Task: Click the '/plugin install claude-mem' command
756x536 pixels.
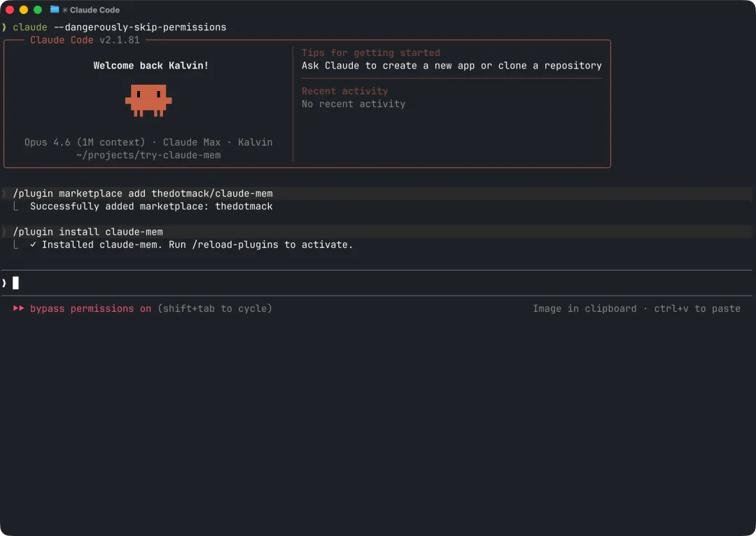Action: tap(87, 232)
